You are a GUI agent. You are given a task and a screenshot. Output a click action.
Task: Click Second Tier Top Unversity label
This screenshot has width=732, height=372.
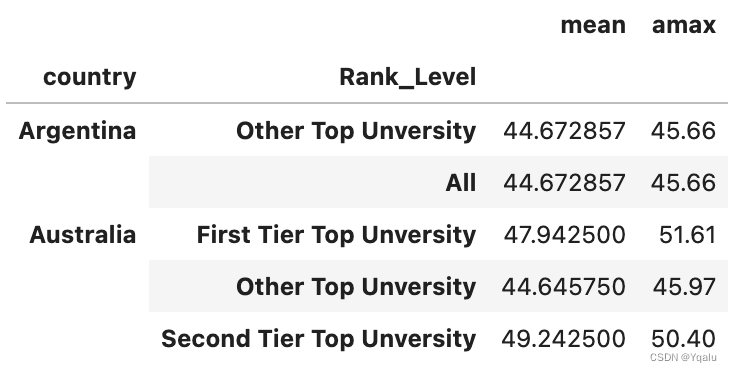[319, 339]
